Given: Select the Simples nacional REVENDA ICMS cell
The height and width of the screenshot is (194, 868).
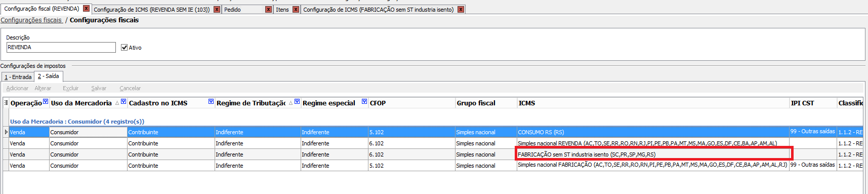Looking at the screenshot, I should (x=653, y=143).
